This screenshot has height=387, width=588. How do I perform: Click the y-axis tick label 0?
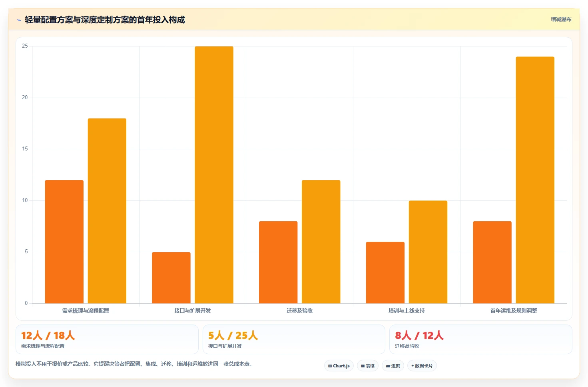coord(26,303)
